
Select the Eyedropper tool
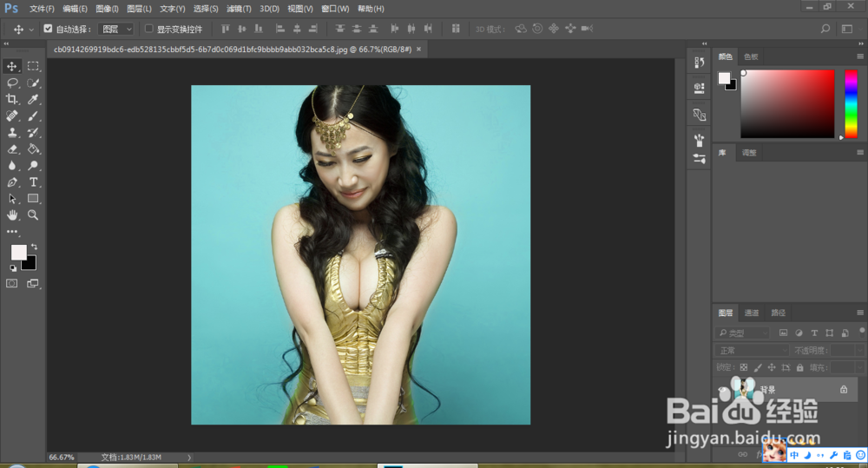[33, 100]
